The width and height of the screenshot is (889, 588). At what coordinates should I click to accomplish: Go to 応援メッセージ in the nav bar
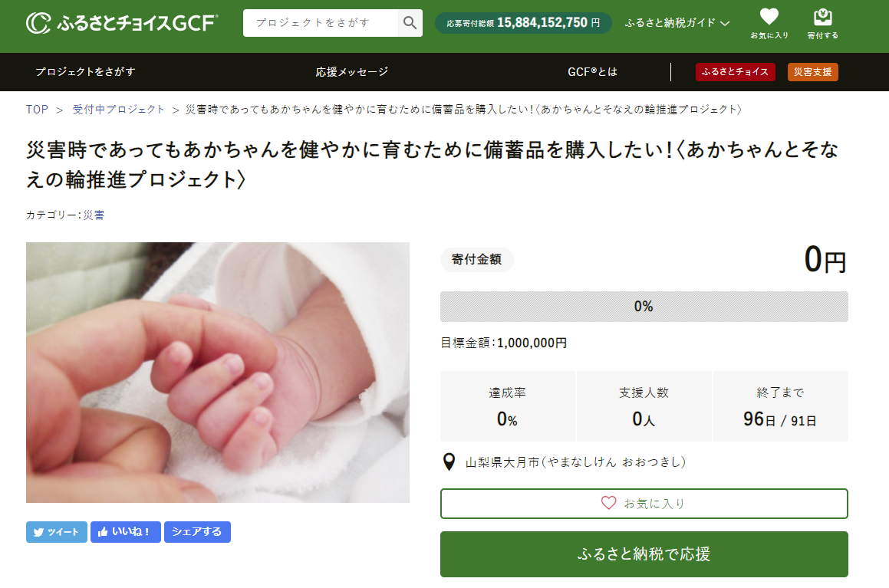pyautogui.click(x=352, y=72)
